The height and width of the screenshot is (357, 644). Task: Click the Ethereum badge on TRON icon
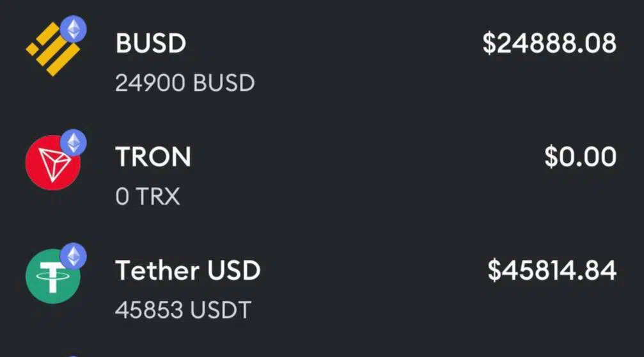74,143
